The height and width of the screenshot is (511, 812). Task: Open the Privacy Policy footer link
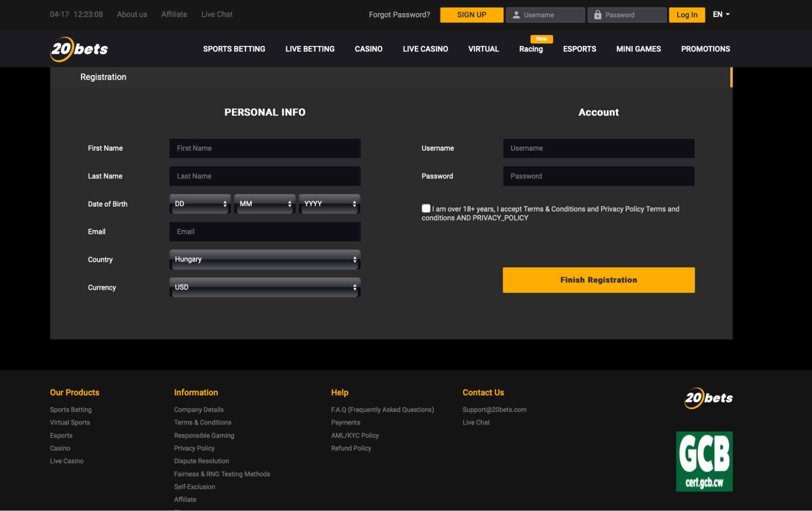tap(194, 448)
